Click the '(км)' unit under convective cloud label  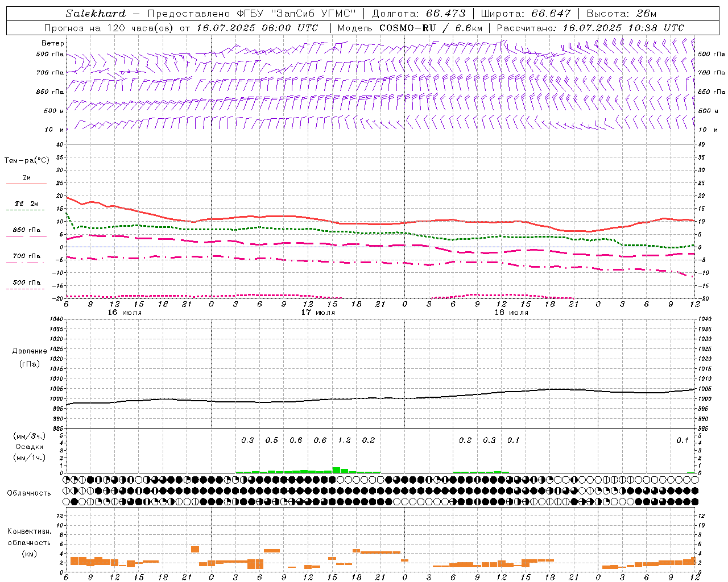pyautogui.click(x=29, y=554)
